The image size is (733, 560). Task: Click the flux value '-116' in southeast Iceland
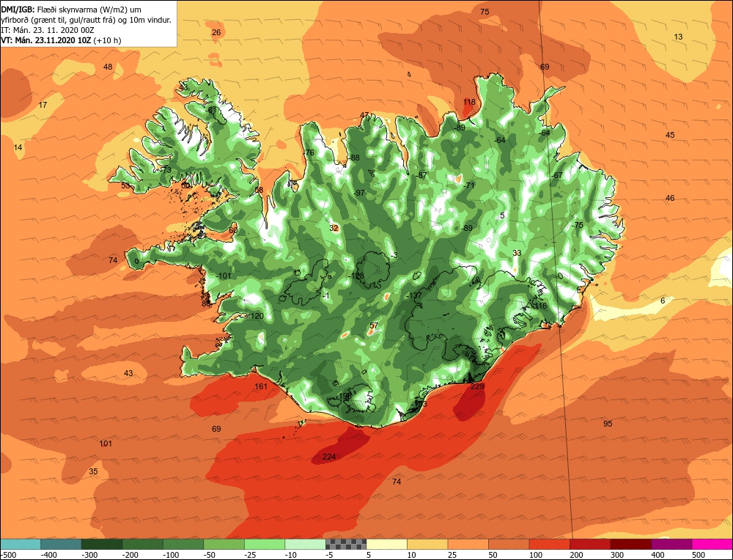(x=539, y=306)
